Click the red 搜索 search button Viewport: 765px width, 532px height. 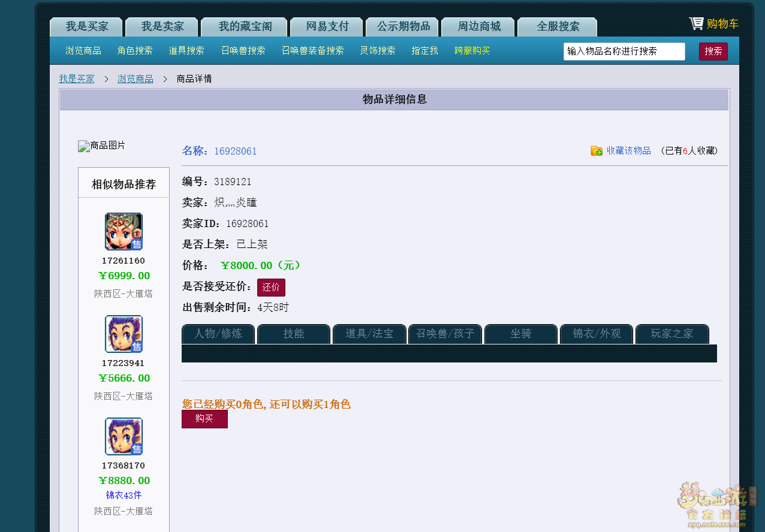click(x=713, y=52)
